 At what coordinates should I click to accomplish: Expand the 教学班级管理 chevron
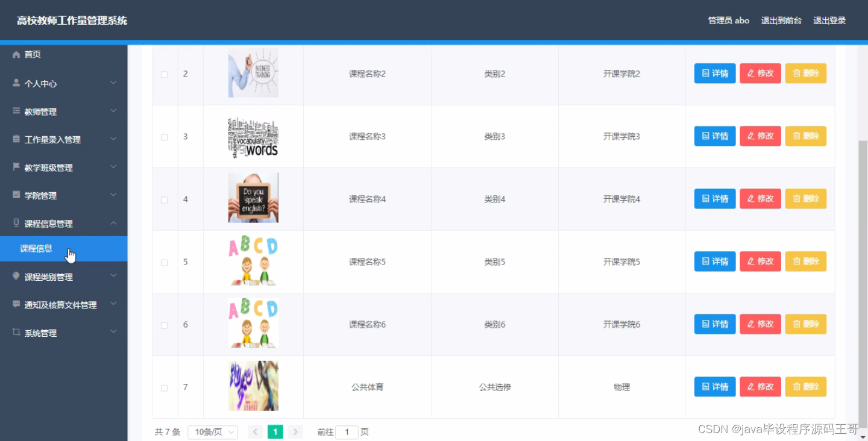tap(113, 167)
